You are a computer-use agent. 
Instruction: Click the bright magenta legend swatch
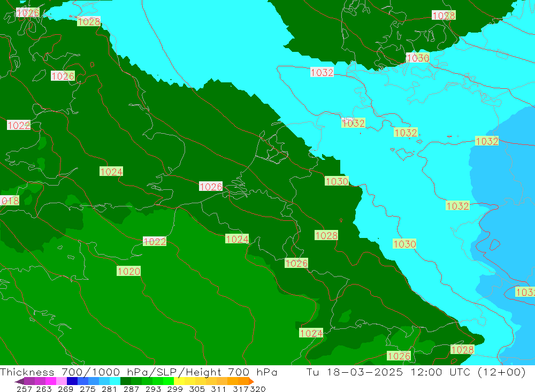(51, 381)
